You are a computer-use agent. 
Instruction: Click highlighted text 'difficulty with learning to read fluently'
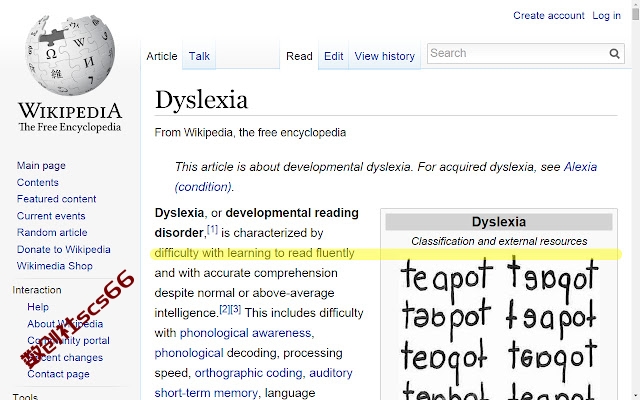click(254, 253)
